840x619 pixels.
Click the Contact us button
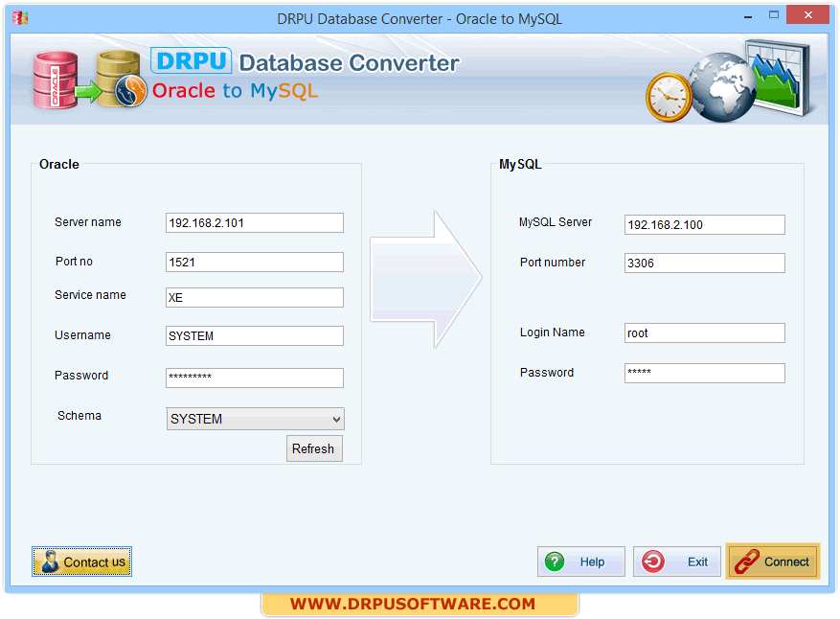[x=82, y=562]
